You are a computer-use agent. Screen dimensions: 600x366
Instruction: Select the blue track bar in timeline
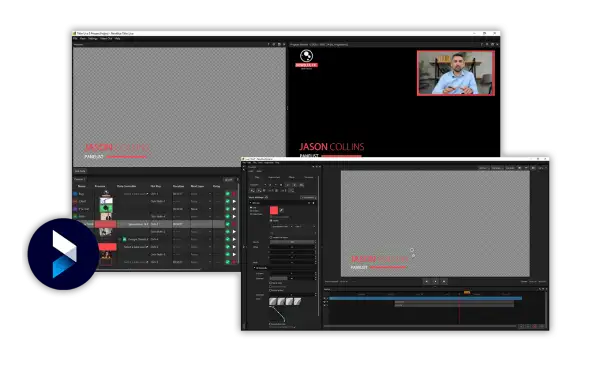click(x=425, y=298)
